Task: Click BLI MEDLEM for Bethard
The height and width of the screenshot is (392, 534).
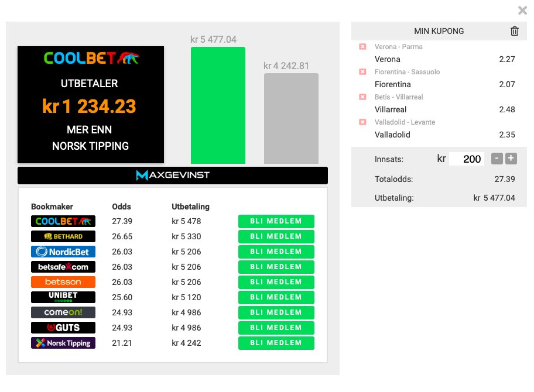Action: pyautogui.click(x=276, y=236)
